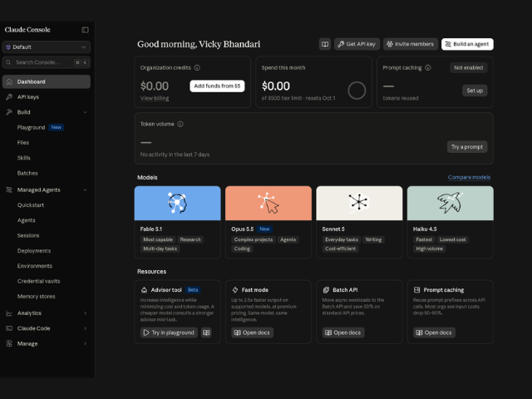Click the Batch API icon

click(326, 290)
